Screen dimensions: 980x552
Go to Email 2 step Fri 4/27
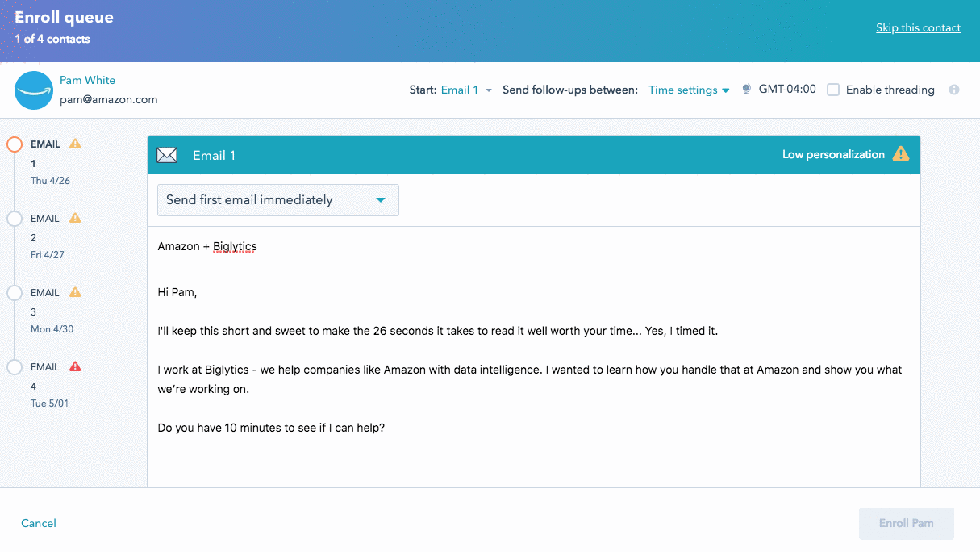click(x=47, y=236)
